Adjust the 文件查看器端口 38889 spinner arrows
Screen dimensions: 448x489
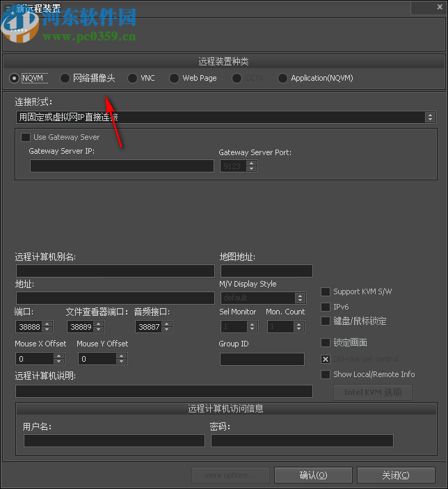[99, 327]
